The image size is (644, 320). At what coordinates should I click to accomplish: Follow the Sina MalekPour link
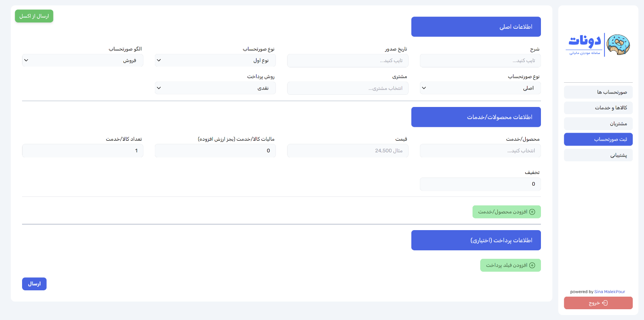pos(609,292)
